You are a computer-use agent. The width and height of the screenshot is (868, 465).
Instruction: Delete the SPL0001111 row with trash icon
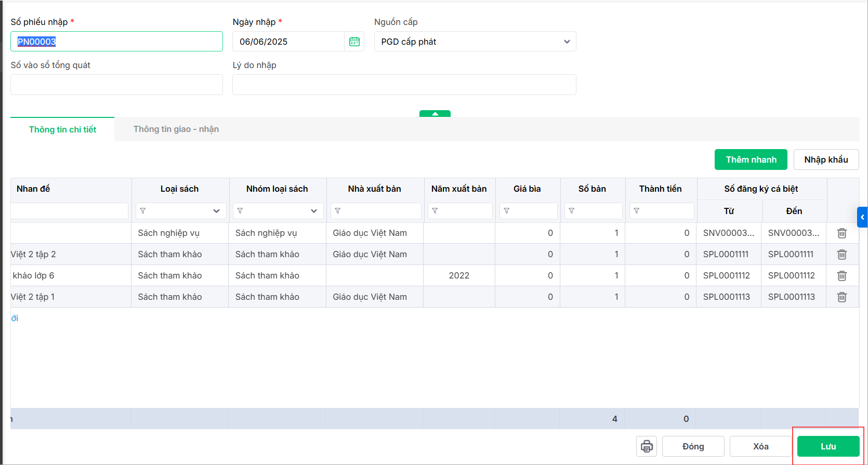pyautogui.click(x=842, y=255)
